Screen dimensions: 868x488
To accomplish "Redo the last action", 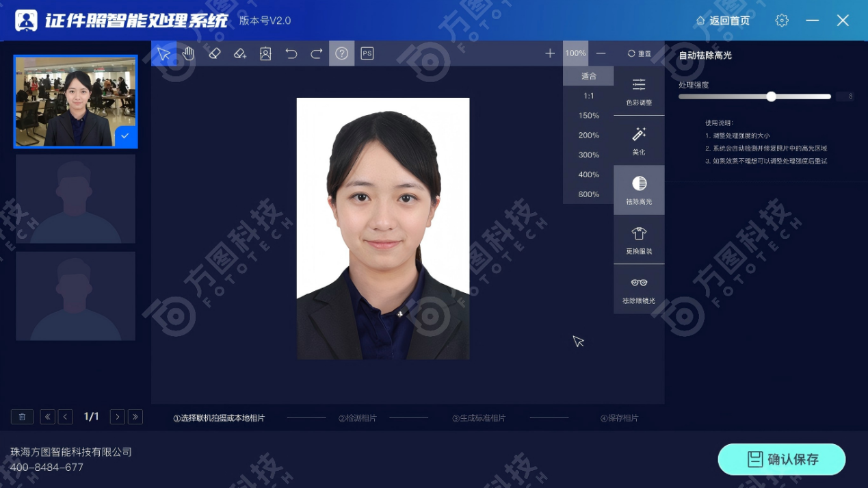I will click(317, 53).
